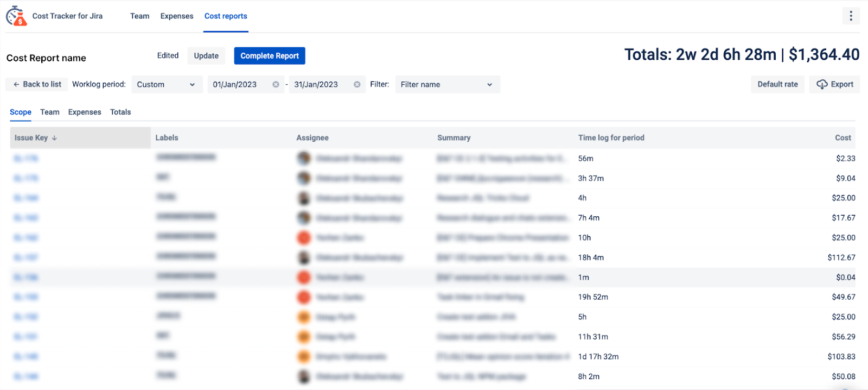Open the three-dot more options menu
Viewport: 868px width, 390px height.
[x=851, y=16]
